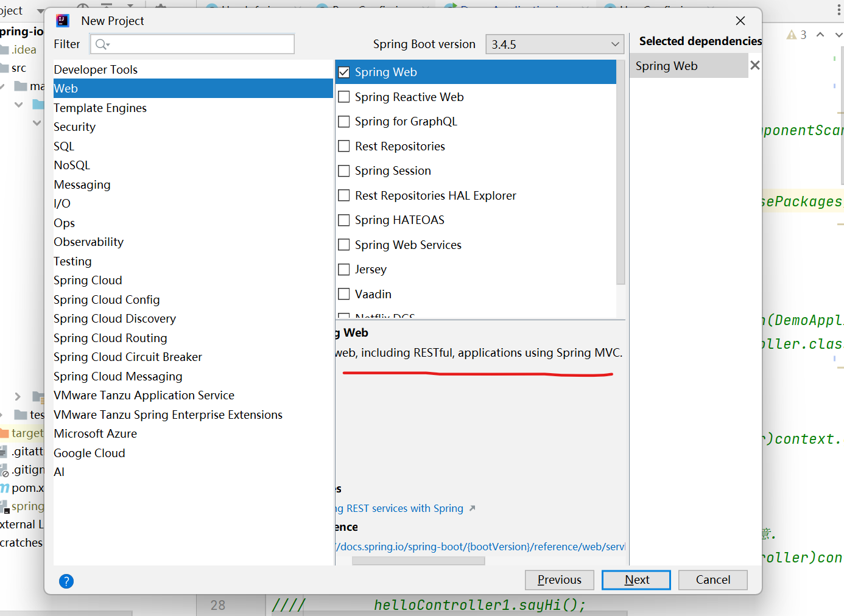This screenshot has width=844, height=616.
Task: Select the Ops category
Action: [193, 223]
